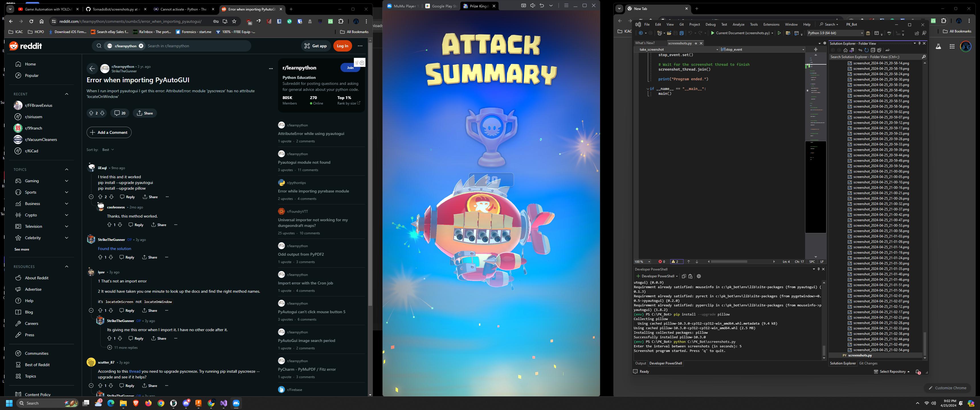Click the Start Debugging green play icon in Visual Studio
980x410 pixels.
tap(712, 33)
